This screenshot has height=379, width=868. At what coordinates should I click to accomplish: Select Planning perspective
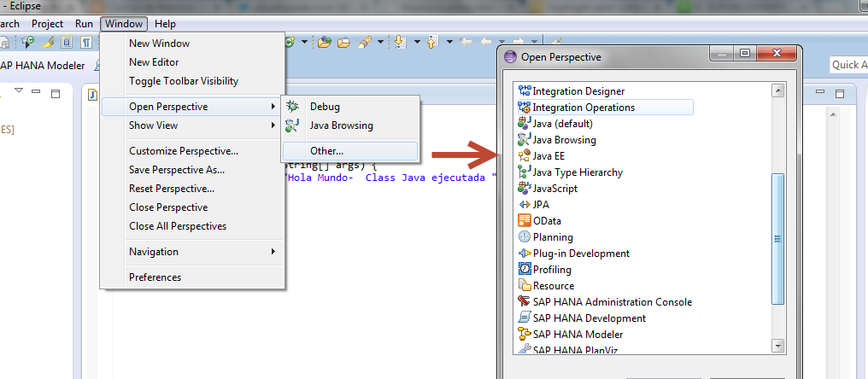(x=545, y=236)
